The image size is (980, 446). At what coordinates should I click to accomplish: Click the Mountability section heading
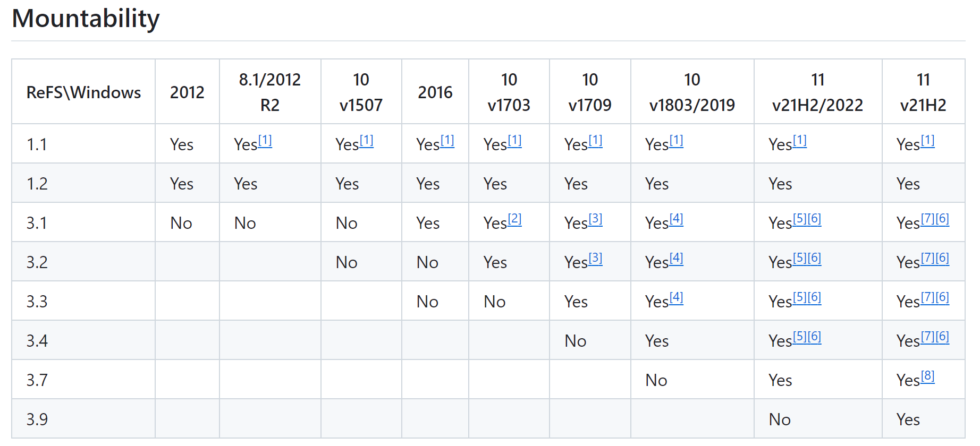pos(86,19)
